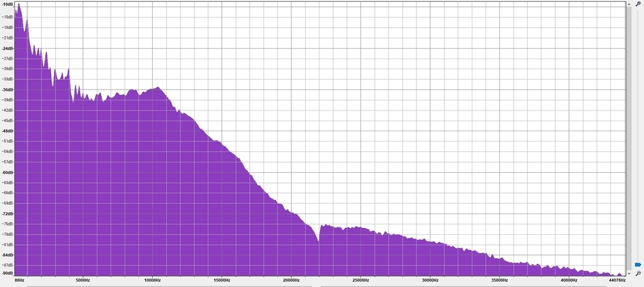This screenshot has height=287, width=644.
Task: Click the blue vertical zoom slider thumb
Action: coord(638,265)
